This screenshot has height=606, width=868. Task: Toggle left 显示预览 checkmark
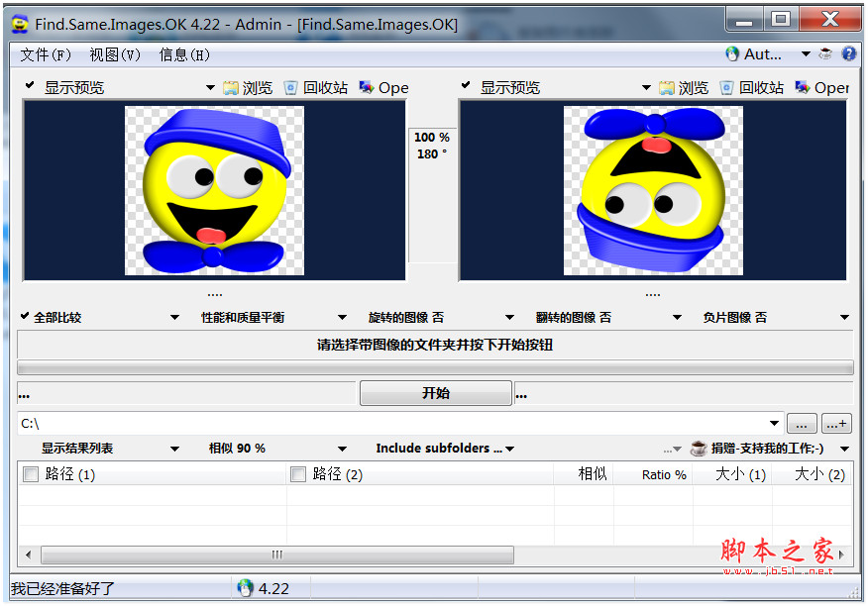click(x=30, y=85)
